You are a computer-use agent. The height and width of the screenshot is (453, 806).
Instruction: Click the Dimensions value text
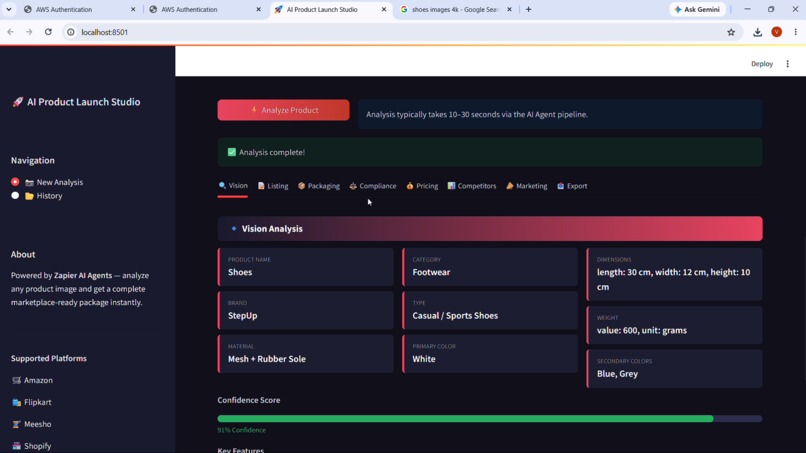tap(673, 279)
